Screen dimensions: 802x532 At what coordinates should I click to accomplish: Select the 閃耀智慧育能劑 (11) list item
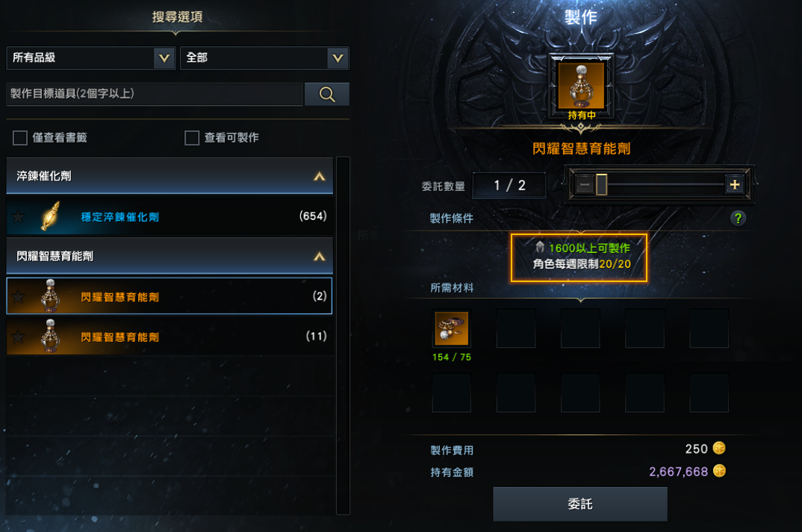170,337
